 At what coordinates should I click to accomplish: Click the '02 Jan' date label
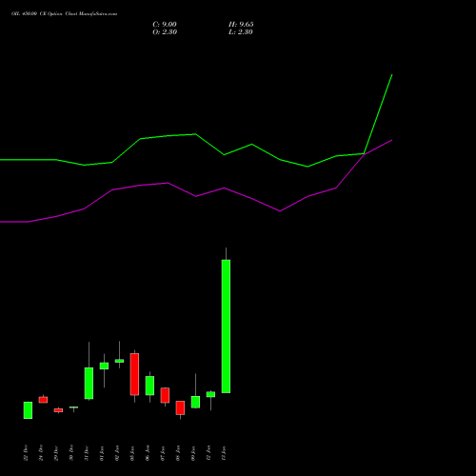click(117, 453)
